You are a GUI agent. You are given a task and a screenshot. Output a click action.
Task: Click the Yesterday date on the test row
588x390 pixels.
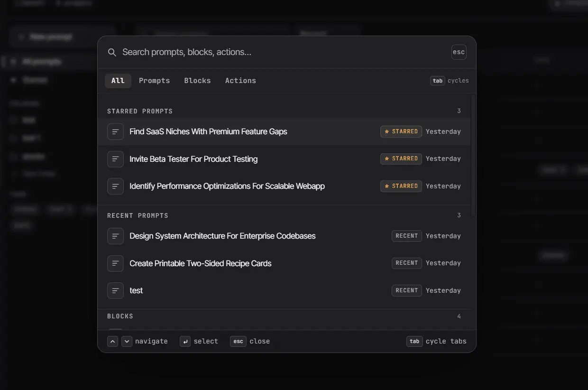[x=443, y=290]
